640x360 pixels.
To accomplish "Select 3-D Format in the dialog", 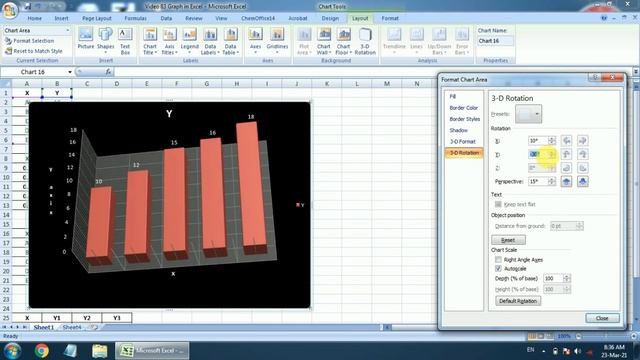I will coord(462,142).
